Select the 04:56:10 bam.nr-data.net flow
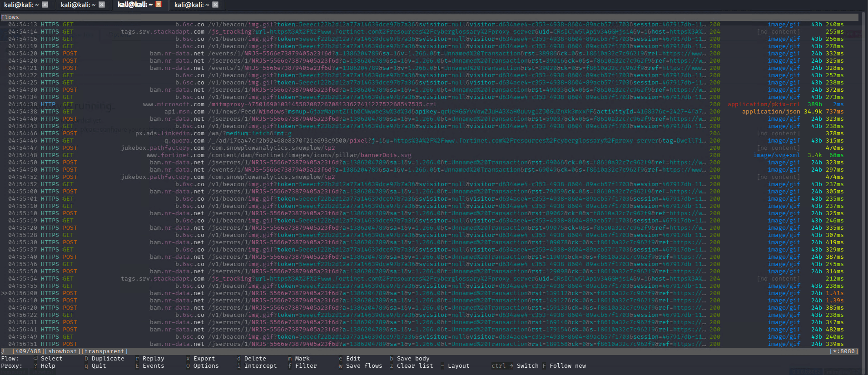This screenshot has height=375, width=868. [x=429, y=301]
